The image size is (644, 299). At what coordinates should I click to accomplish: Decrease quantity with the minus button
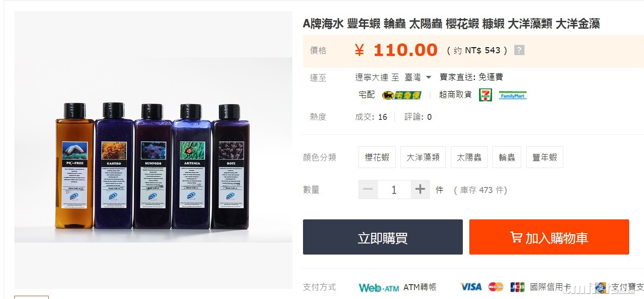pos(368,190)
